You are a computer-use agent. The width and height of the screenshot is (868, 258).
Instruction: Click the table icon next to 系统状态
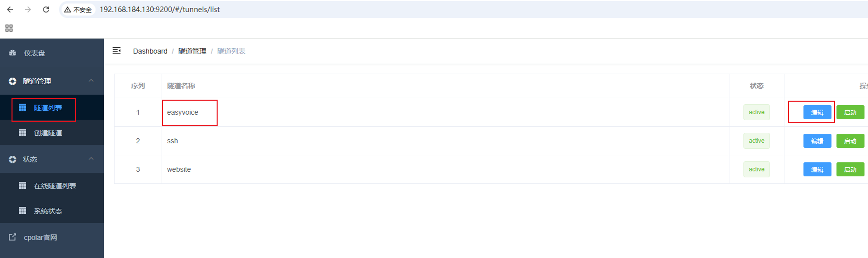(x=23, y=210)
